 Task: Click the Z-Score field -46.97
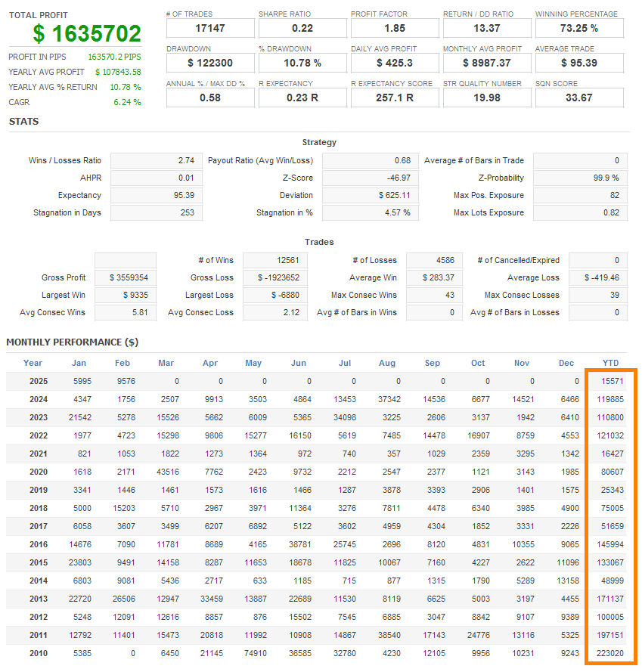coord(370,178)
